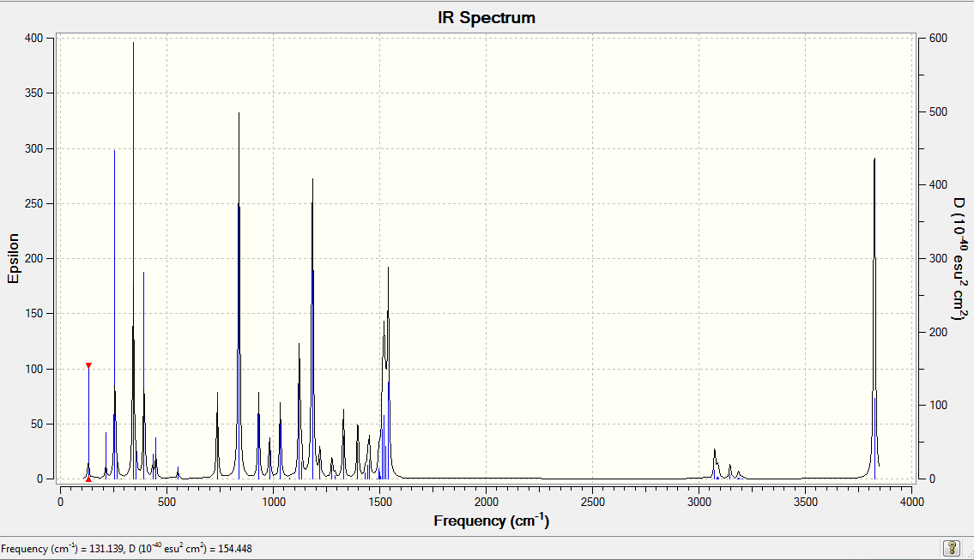Click the 4000 tick label on the frequency axis
Image resolution: width=974 pixels, height=560 pixels.
[912, 502]
